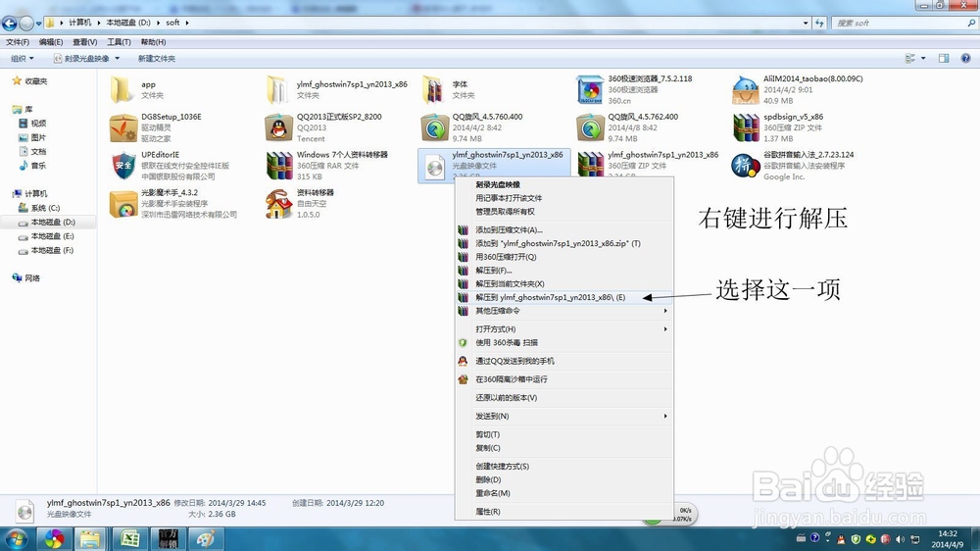Open the 组织 dropdown

22,58
